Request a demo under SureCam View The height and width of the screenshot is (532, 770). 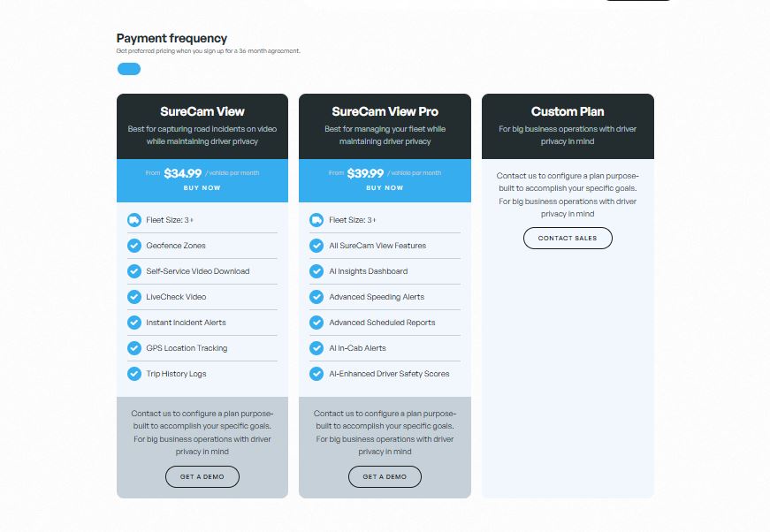pos(202,476)
